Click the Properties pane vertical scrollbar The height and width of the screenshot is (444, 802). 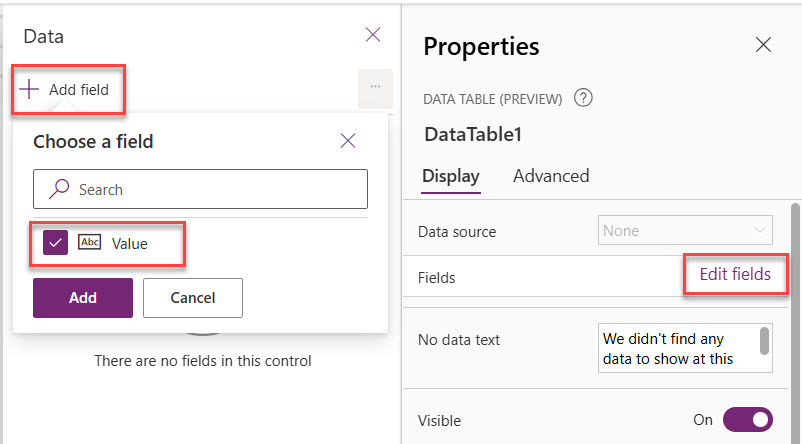tap(795, 300)
